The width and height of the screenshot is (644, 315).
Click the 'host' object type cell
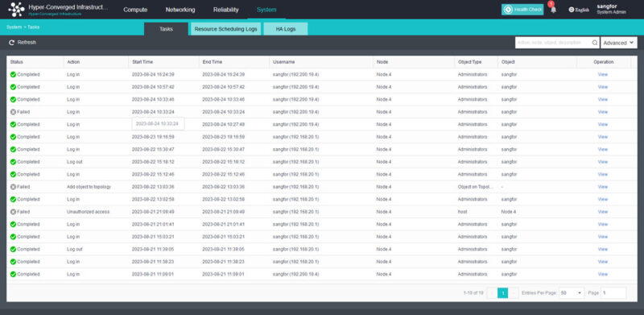point(462,212)
